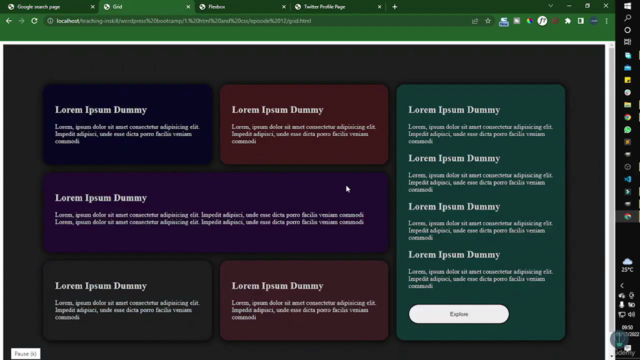Open Task View on taskbar

[x=627, y=42]
